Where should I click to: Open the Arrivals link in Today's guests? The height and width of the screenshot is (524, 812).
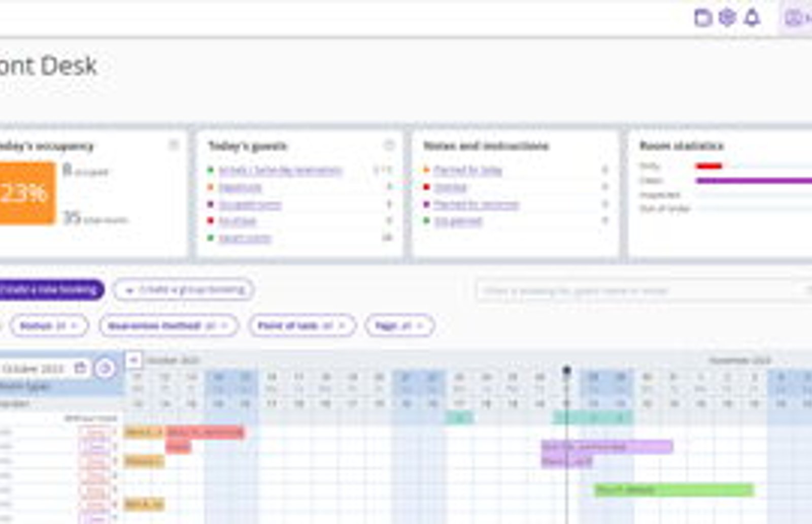click(280, 170)
